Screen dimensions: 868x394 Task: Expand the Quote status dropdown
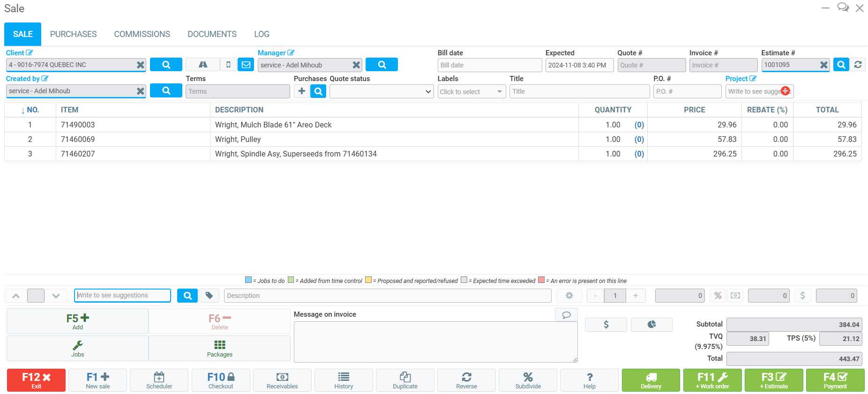click(381, 92)
